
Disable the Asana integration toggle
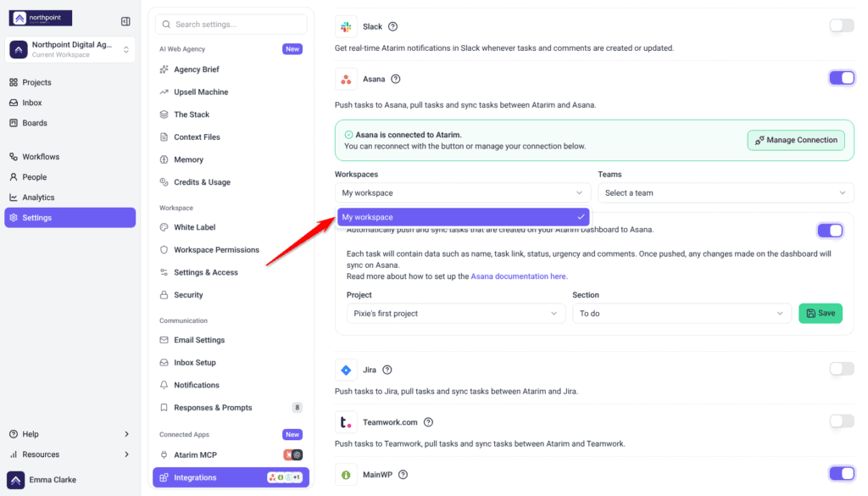tap(842, 78)
